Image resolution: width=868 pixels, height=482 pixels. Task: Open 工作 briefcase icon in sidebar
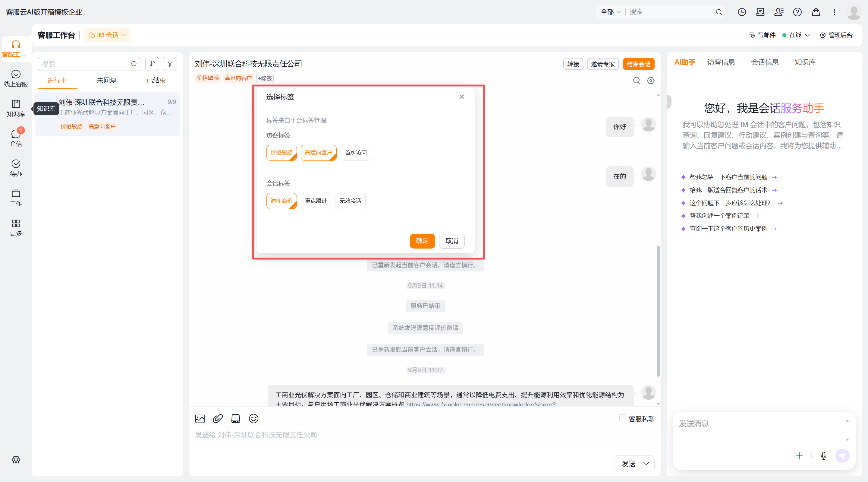15,198
